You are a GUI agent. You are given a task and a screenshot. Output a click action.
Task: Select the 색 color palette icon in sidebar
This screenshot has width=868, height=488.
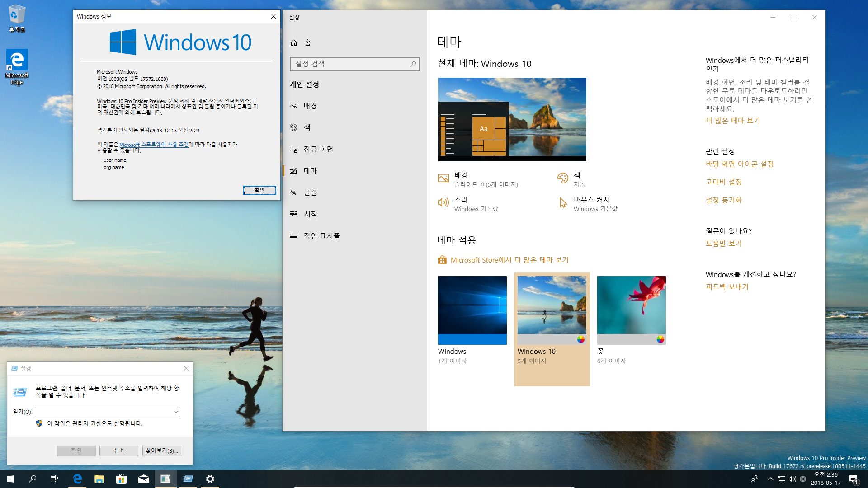click(x=293, y=127)
